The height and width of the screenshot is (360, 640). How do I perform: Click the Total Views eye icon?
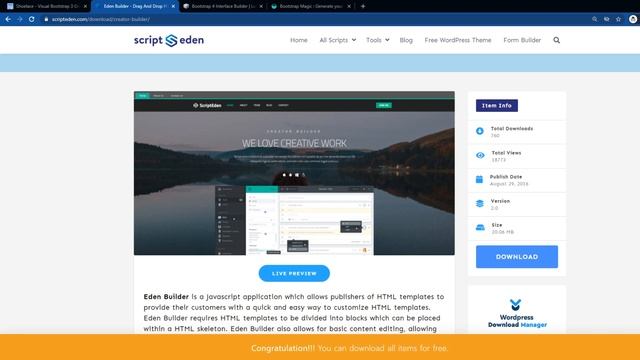pos(480,155)
